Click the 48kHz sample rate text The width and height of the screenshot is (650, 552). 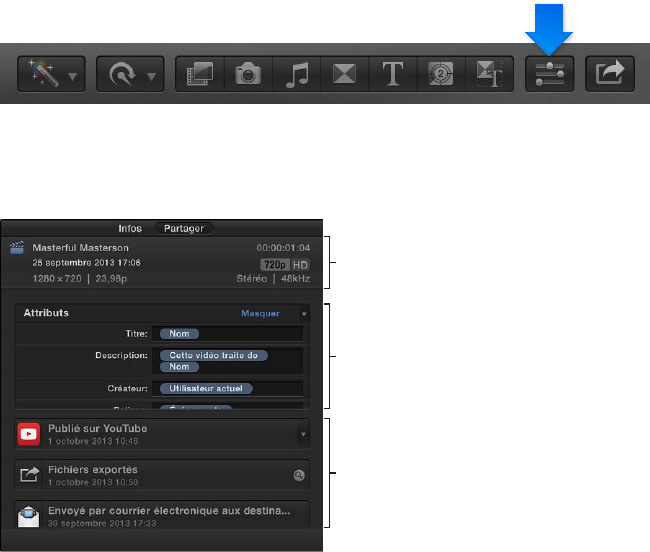click(x=296, y=278)
